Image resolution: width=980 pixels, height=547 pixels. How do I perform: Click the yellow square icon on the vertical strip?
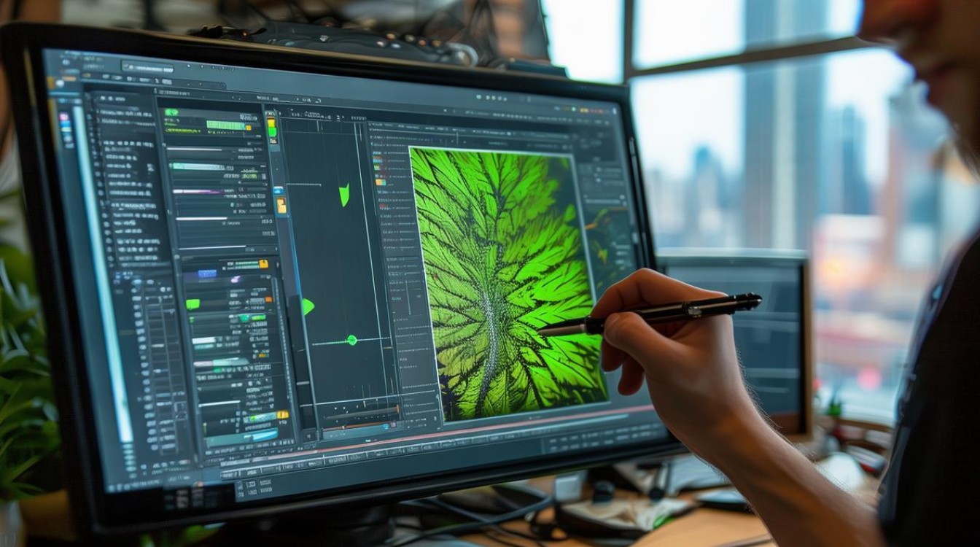pos(281,205)
